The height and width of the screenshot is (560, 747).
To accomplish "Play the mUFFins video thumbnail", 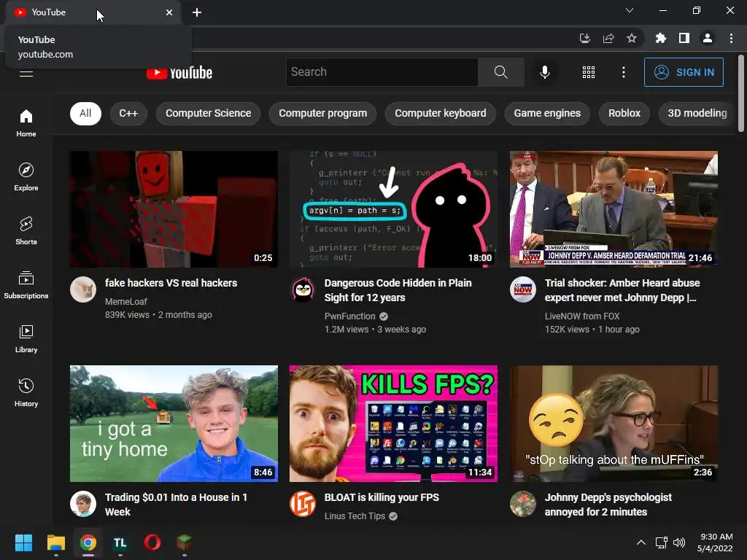I will tap(614, 424).
